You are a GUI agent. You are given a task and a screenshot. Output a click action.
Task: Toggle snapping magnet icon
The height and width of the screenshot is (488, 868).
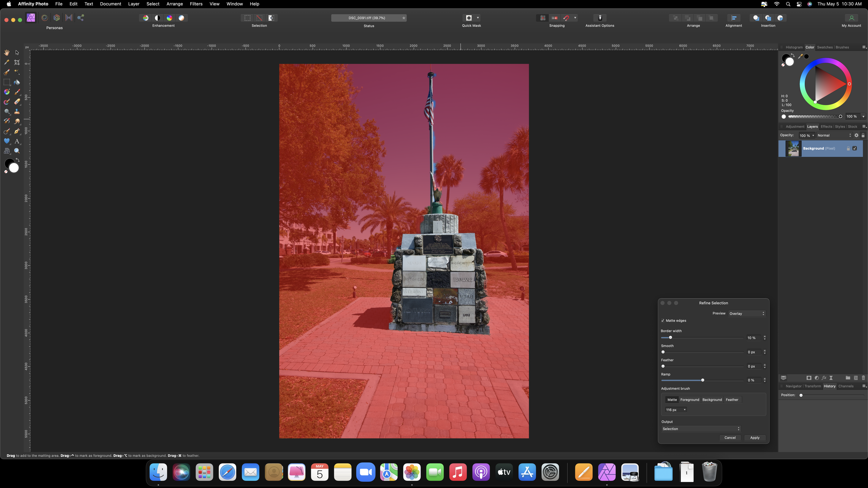(x=566, y=18)
